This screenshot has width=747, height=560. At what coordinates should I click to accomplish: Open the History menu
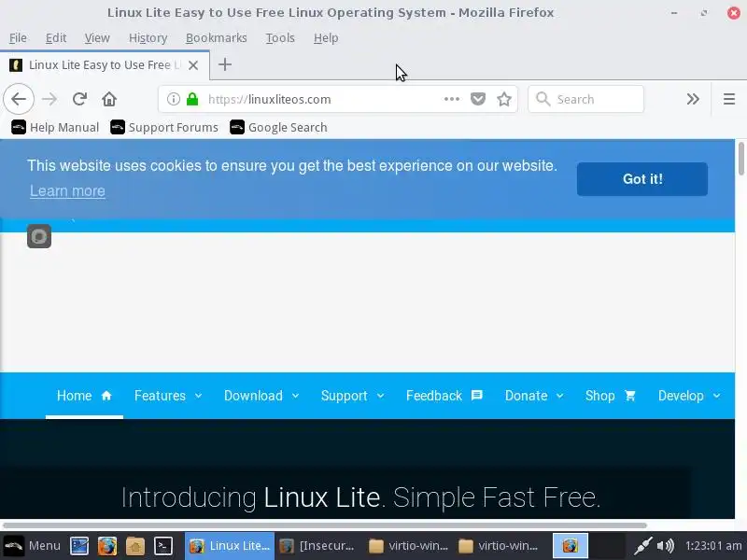click(x=148, y=37)
